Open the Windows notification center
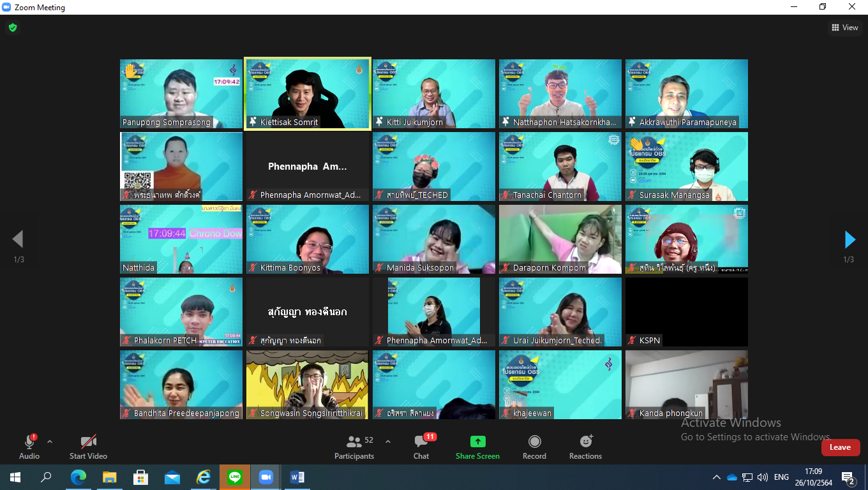This screenshot has width=868, height=490. coord(849,477)
